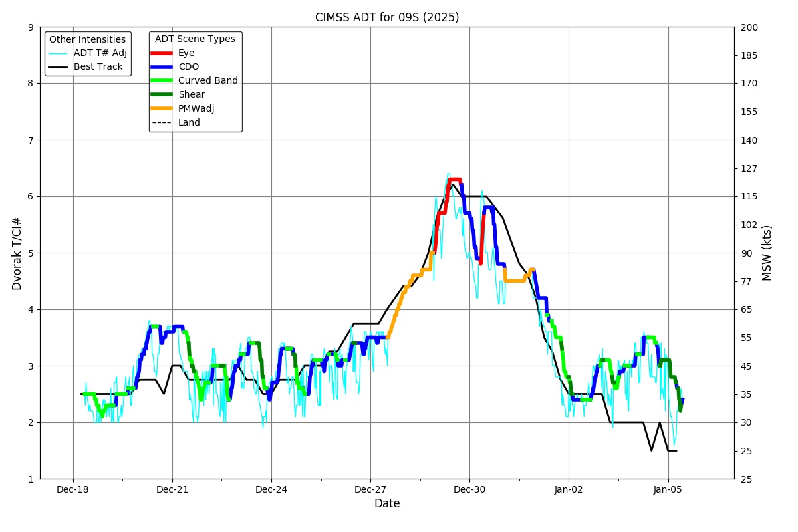Select the Dec-30 date tick label
Image resolution: width=798 pixels, height=532 pixels.
click(469, 490)
